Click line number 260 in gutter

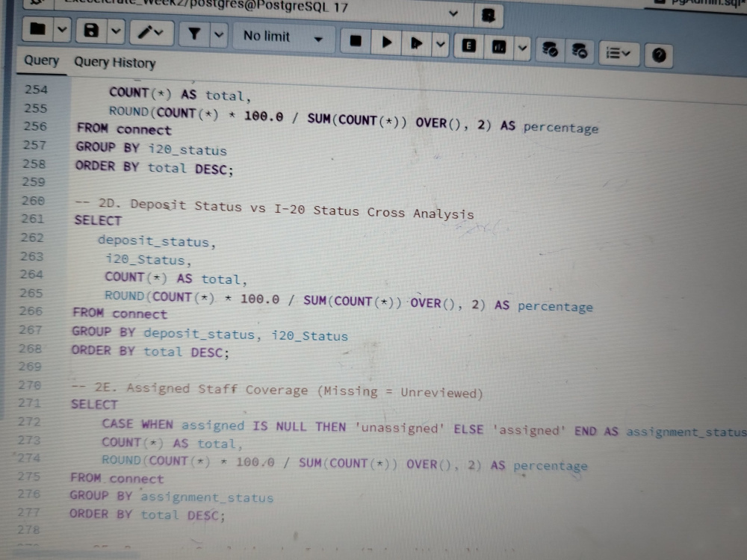(x=33, y=200)
